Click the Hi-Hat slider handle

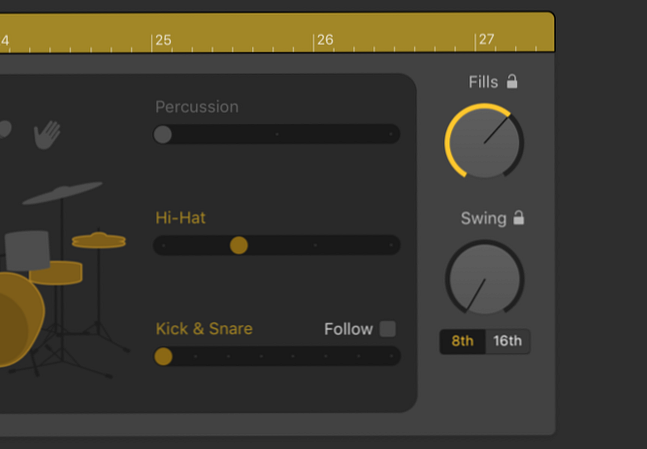point(239,245)
